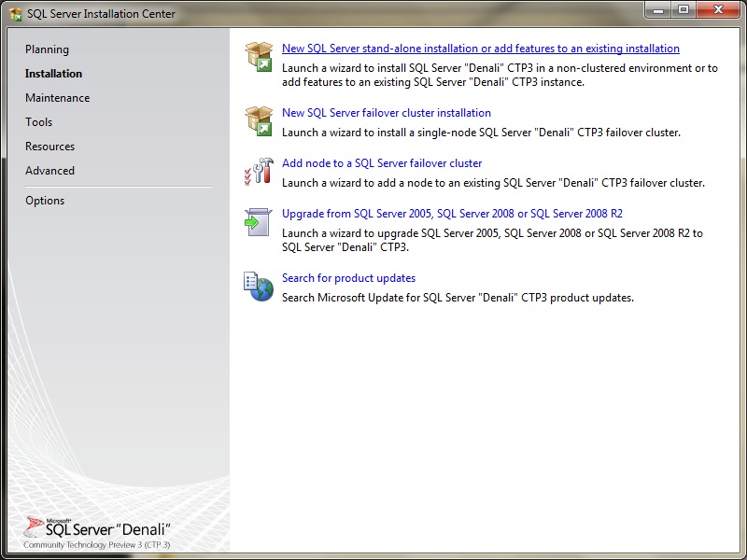Click the add node tools icon

click(259, 172)
